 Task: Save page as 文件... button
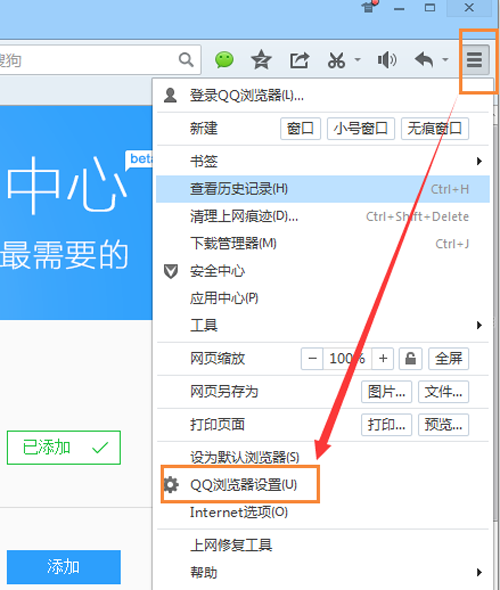[x=444, y=392]
